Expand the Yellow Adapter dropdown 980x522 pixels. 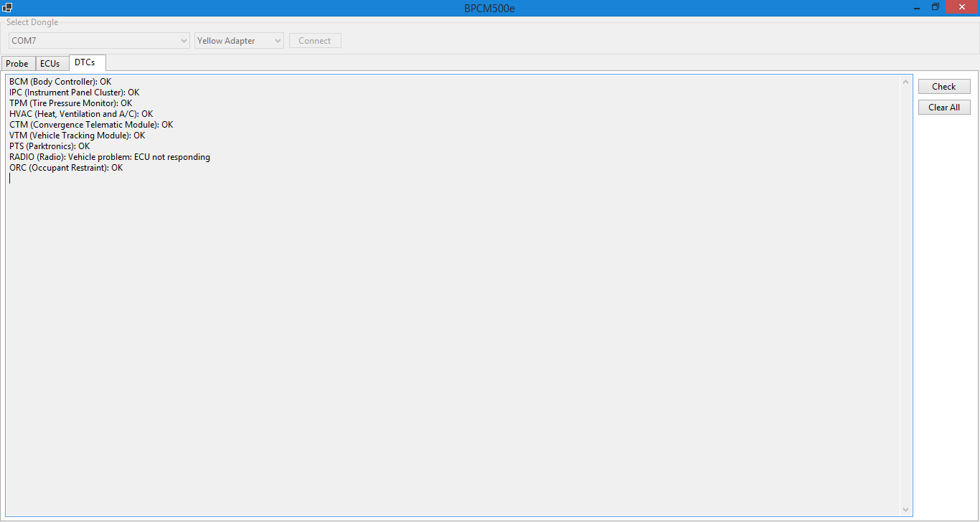click(239, 41)
